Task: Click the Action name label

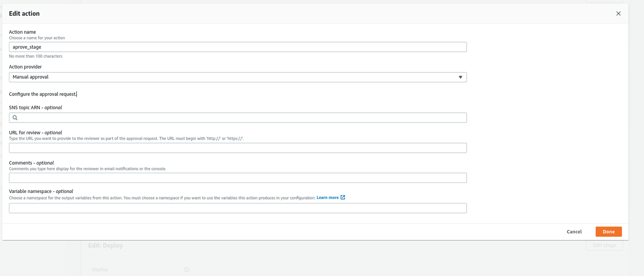Action: 22,32
